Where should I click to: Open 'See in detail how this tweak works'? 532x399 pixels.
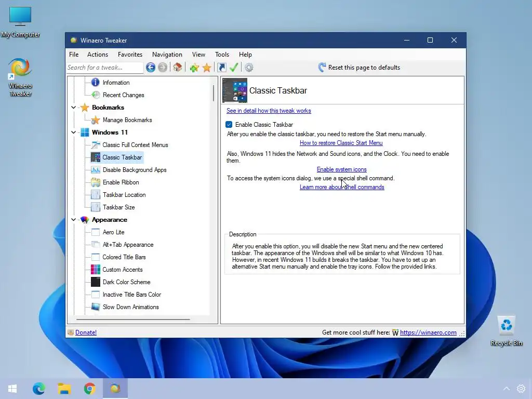coord(269,111)
